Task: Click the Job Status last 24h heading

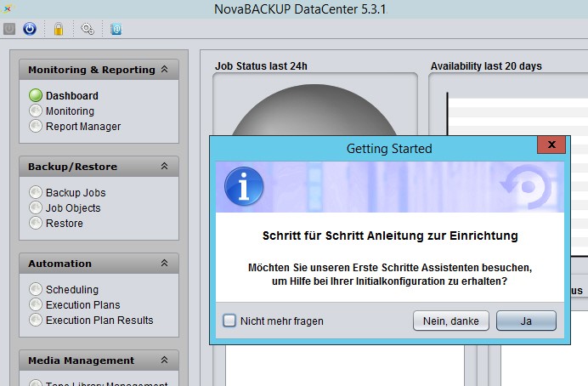Action: tap(261, 66)
